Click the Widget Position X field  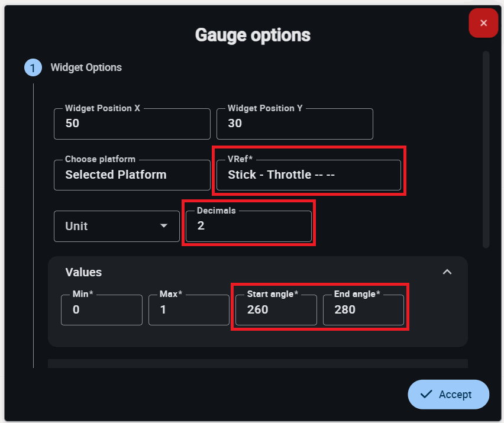click(132, 124)
